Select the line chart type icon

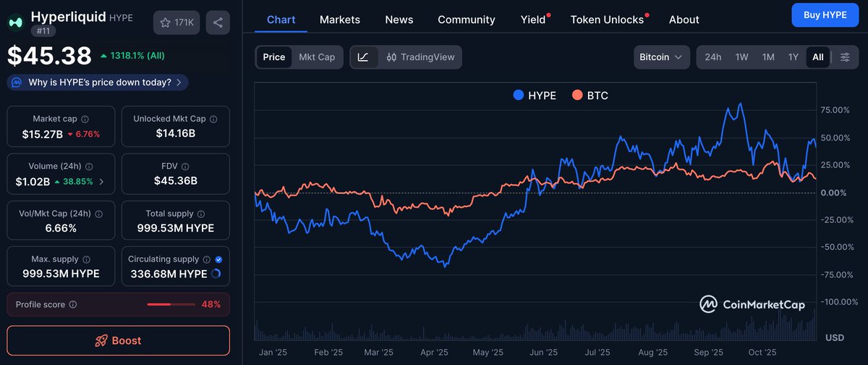[x=363, y=56]
